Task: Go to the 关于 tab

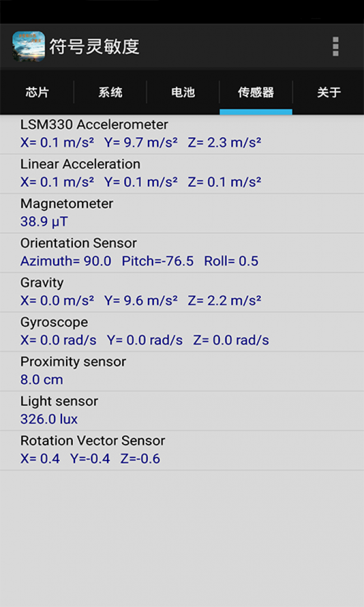Action: point(329,92)
